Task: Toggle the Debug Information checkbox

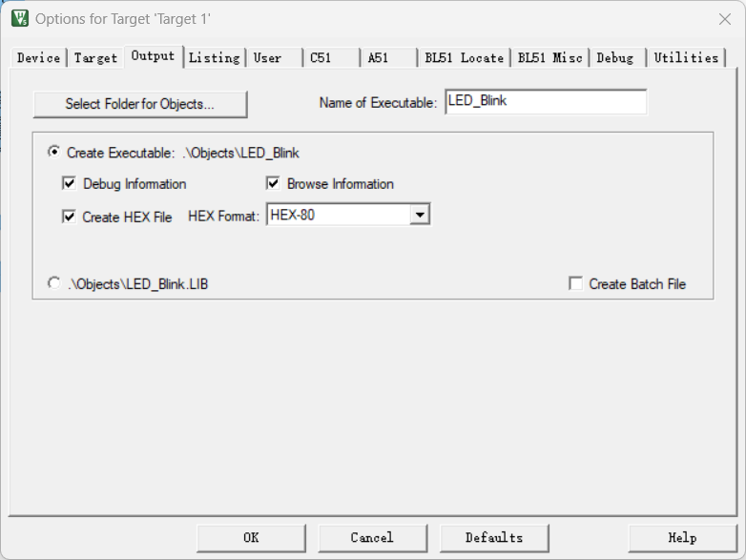Action: pyautogui.click(x=69, y=184)
